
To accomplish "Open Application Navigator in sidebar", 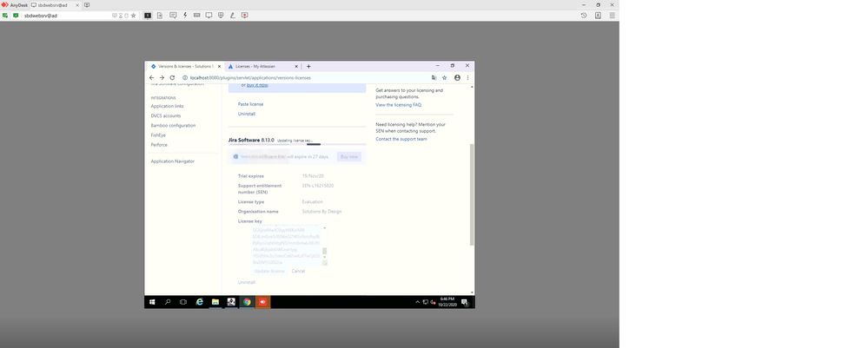I will [172, 161].
